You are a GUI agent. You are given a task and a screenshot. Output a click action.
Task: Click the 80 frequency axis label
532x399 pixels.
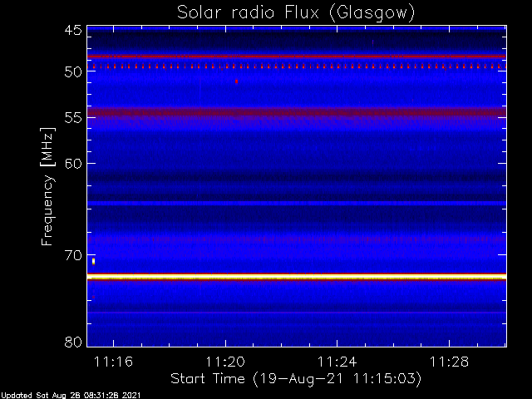point(73,342)
